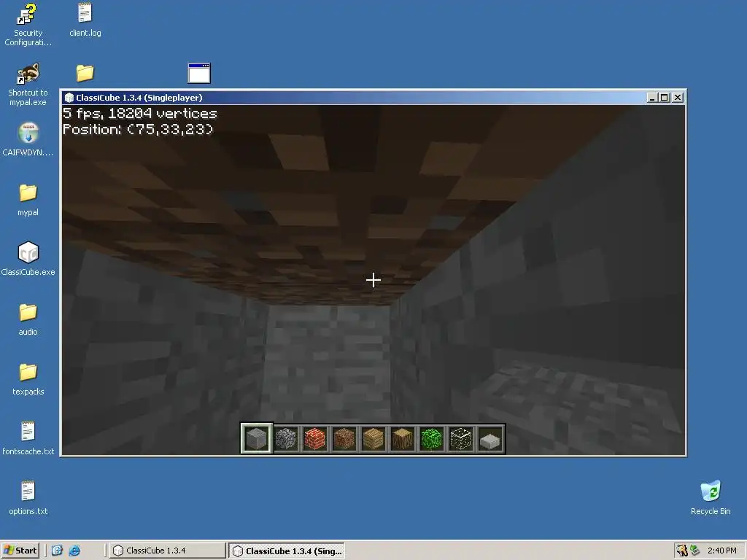Select the unnamed window-shaped desktop icon
This screenshot has height=560, width=747.
[199, 73]
